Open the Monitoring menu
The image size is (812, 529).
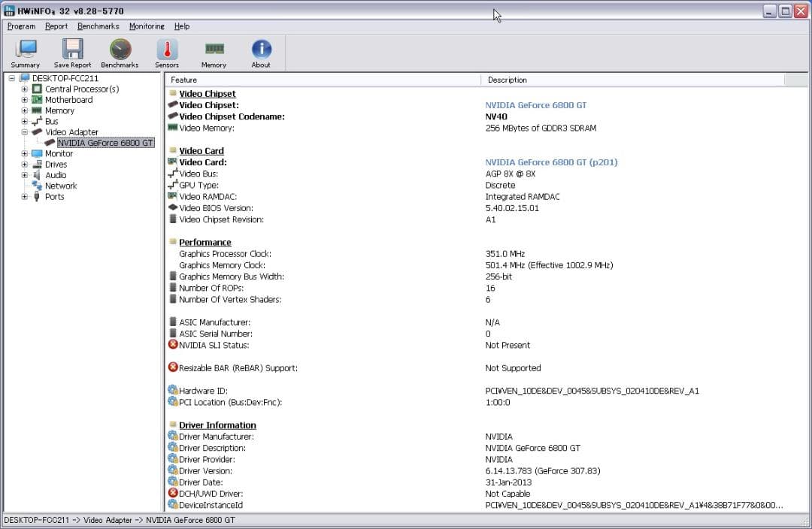coord(147,26)
